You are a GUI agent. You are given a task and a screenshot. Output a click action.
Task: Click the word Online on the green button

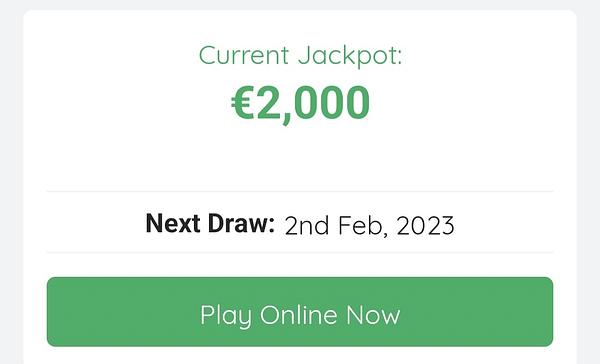(x=298, y=315)
